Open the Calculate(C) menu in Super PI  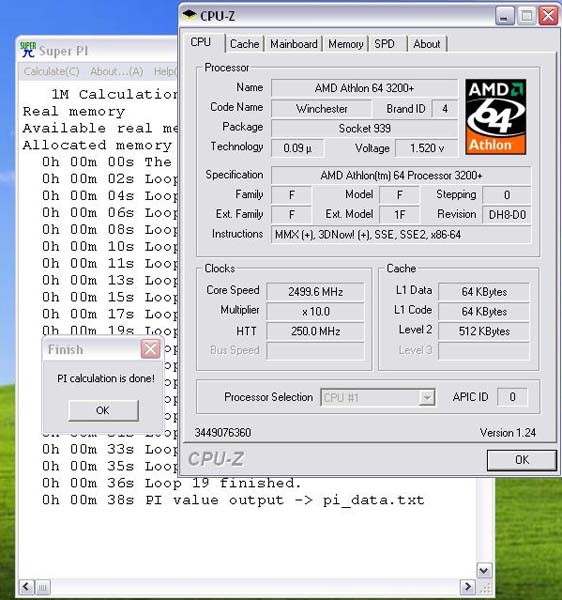click(x=51, y=72)
